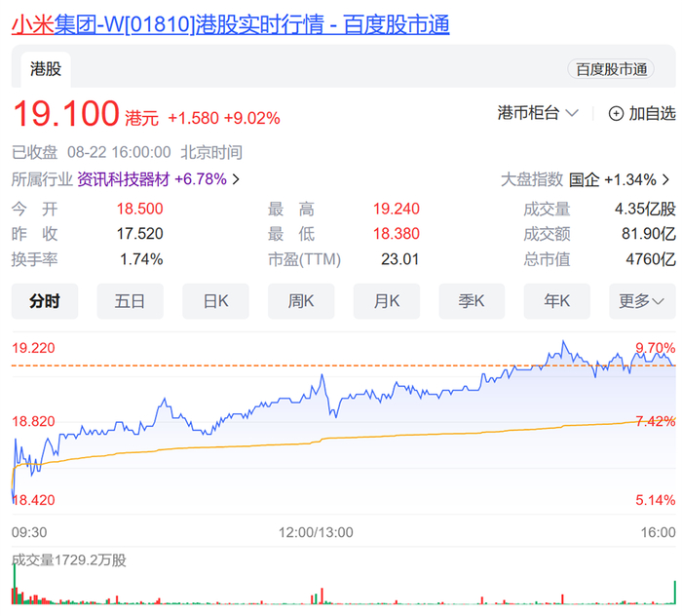Switch to the 五日 chart tab
The height and width of the screenshot is (616, 682).
[130, 301]
